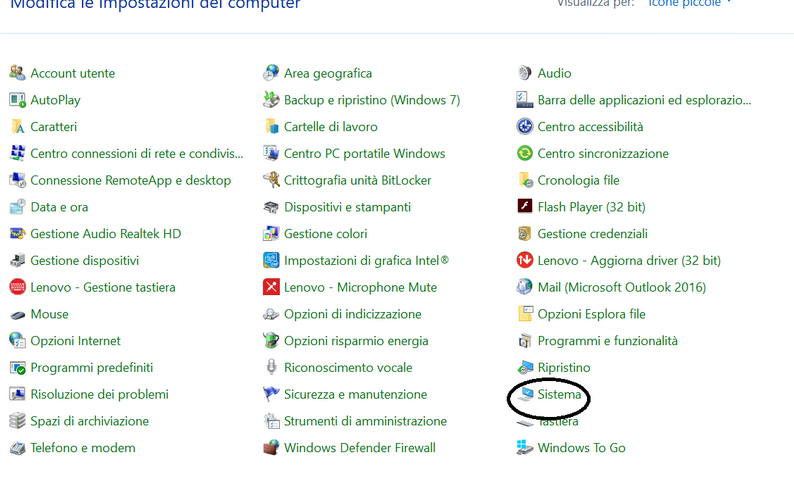The image size is (794, 502).
Task: Click the Cartelle di lavoro link
Action: pos(331,127)
